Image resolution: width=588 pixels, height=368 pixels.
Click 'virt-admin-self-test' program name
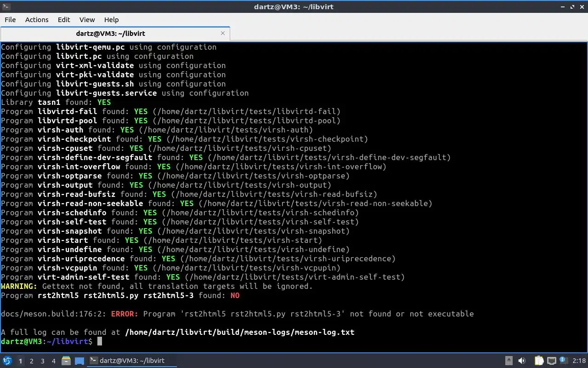click(83, 277)
